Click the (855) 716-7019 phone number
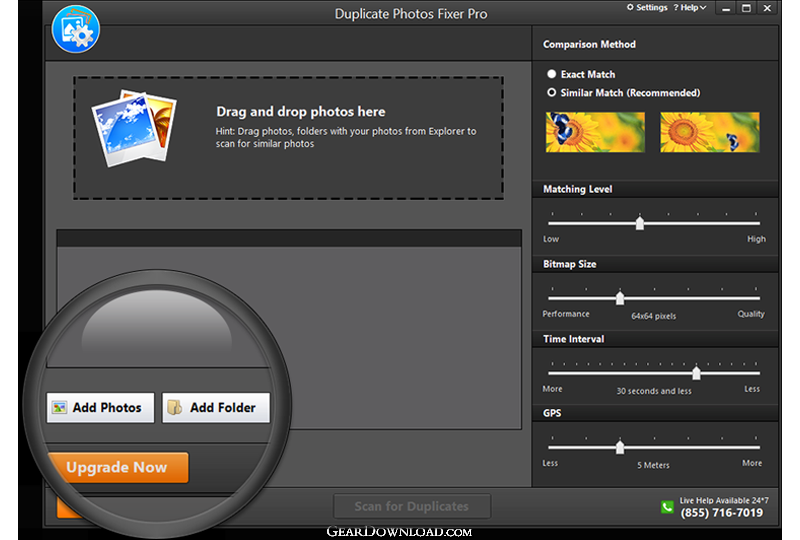Viewport: 800px width, 540px height. coord(721,512)
